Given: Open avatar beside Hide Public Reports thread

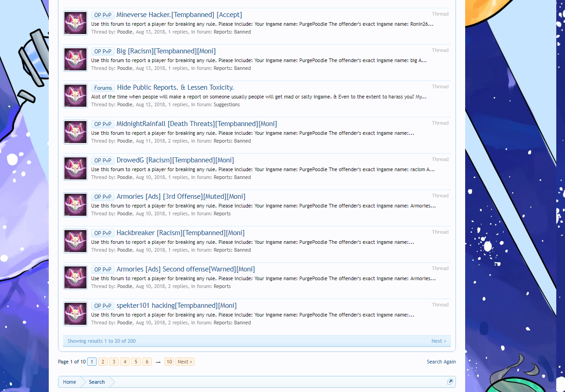Looking at the screenshot, I should tap(75, 96).
